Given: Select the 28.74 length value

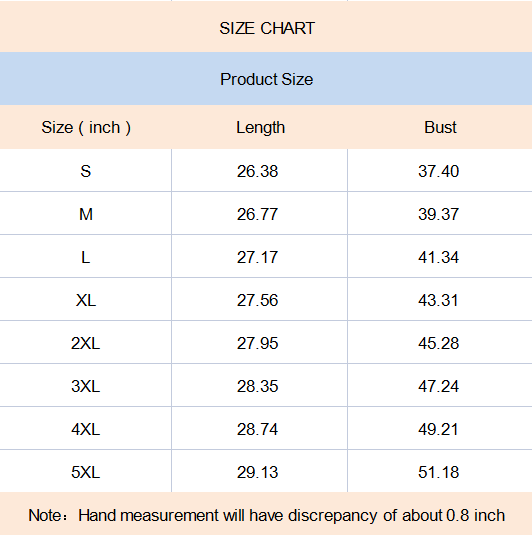Looking at the screenshot, I should click(x=257, y=429).
